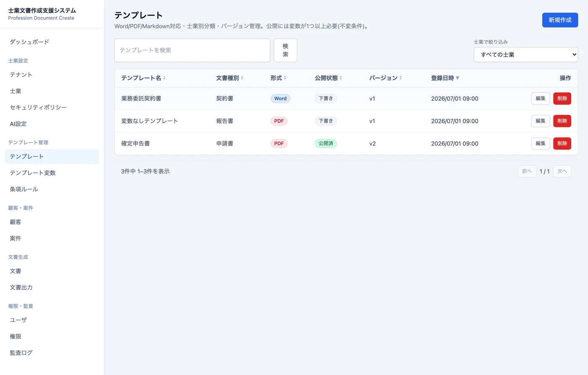Click the 公開済 status badge
This screenshot has height=375, width=588.
coord(326,144)
